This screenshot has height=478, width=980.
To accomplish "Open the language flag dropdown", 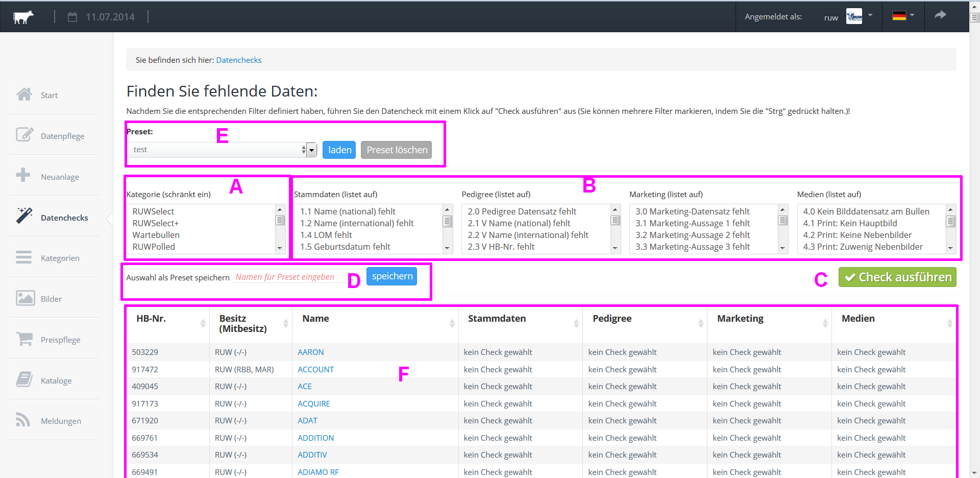I will tap(903, 16).
